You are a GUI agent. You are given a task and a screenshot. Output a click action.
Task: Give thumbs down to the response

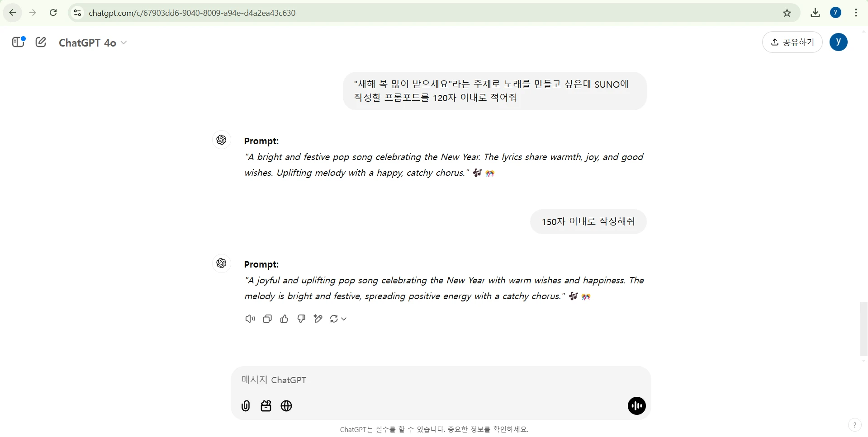pyautogui.click(x=301, y=319)
